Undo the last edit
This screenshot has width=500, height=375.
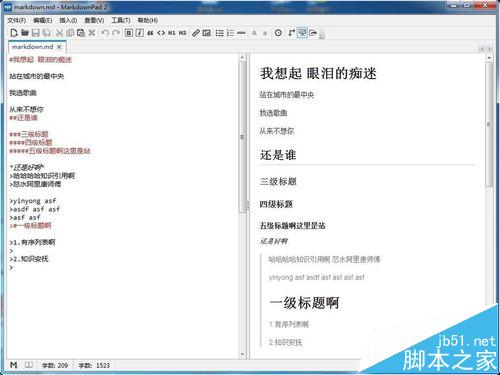[x=105, y=33]
